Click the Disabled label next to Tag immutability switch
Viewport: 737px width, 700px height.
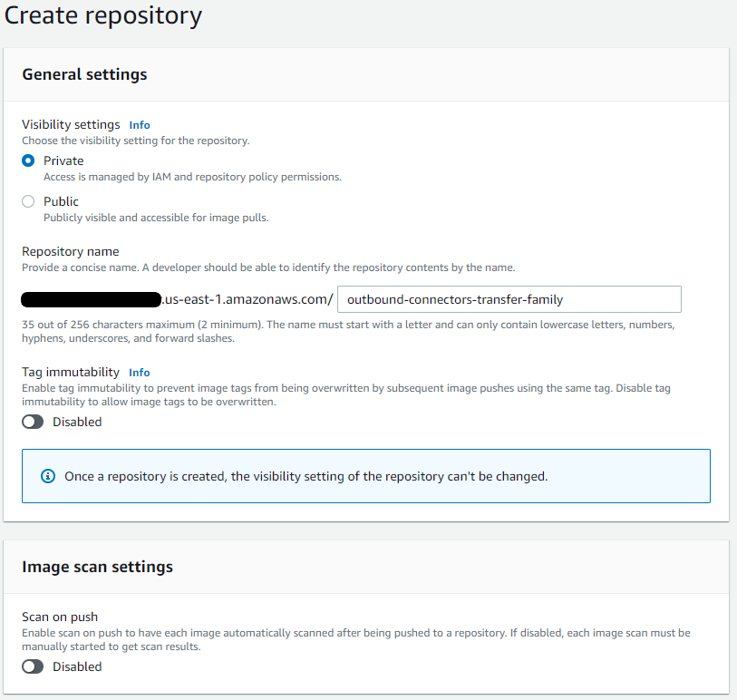tap(76, 422)
